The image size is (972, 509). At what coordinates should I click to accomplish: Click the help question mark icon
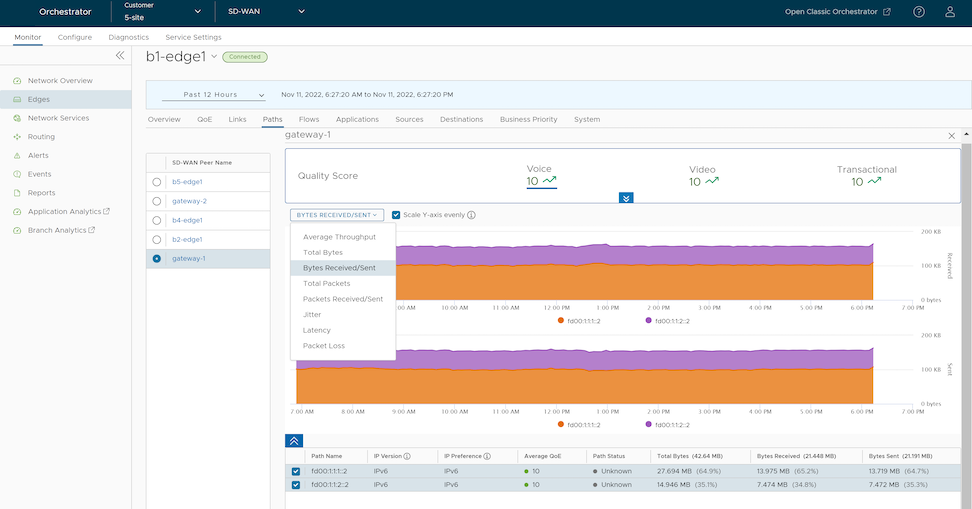pos(919,12)
